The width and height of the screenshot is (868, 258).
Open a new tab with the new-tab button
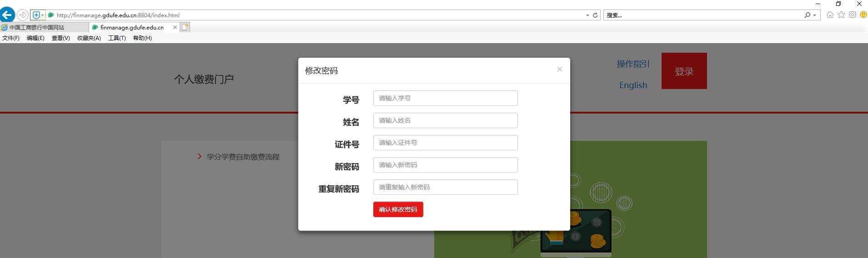click(x=185, y=27)
